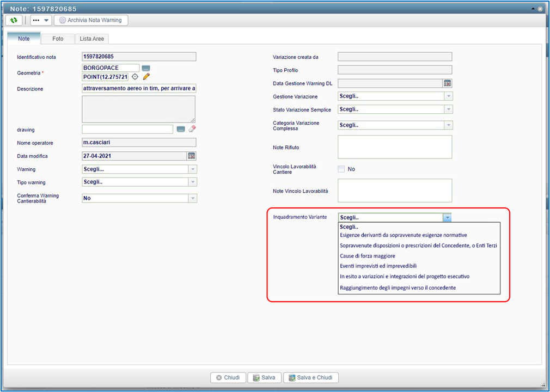The width and height of the screenshot is (550, 392).
Task: Click the Archivia Nota Warning button
Action: coord(91,20)
